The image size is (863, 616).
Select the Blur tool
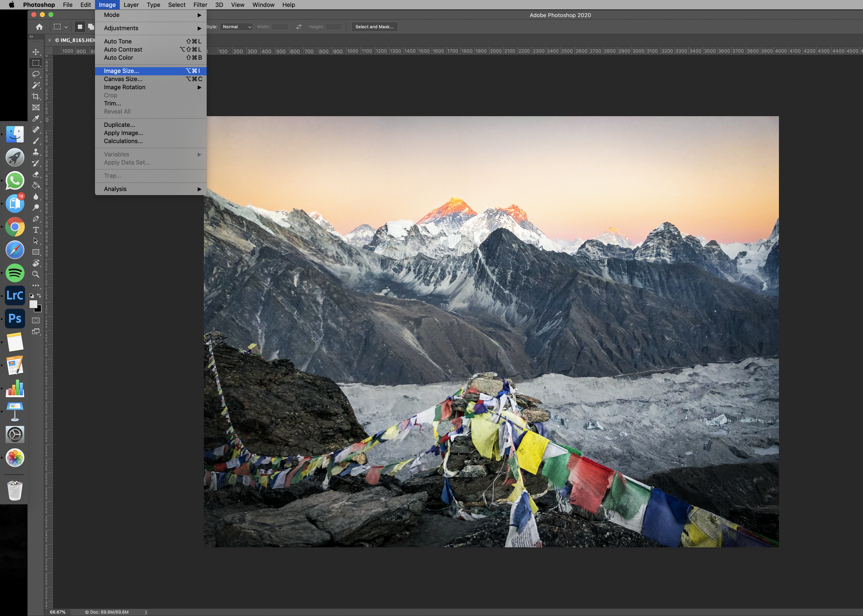pos(36,196)
